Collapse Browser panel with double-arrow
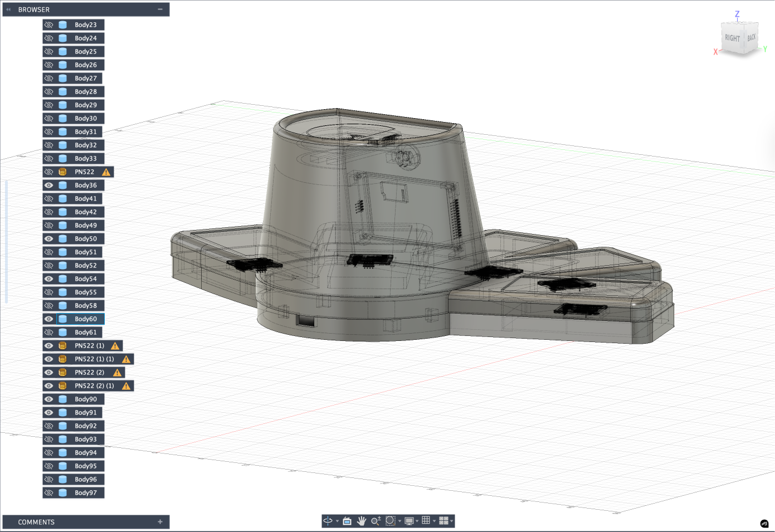The height and width of the screenshot is (532, 775). (8, 9)
